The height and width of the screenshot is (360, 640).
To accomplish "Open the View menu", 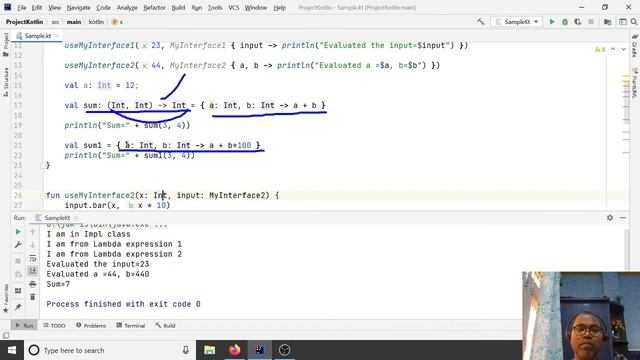I will pyautogui.click(x=54, y=7).
